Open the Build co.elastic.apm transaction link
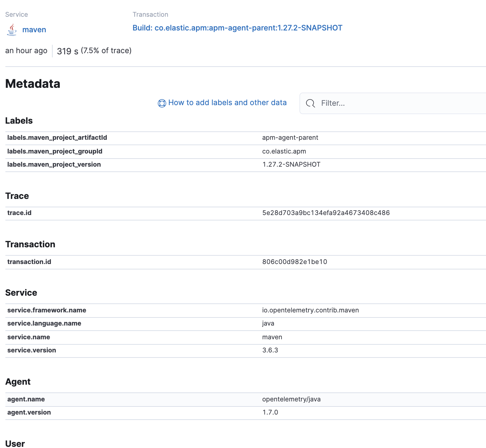This screenshot has width=486, height=448. [238, 28]
